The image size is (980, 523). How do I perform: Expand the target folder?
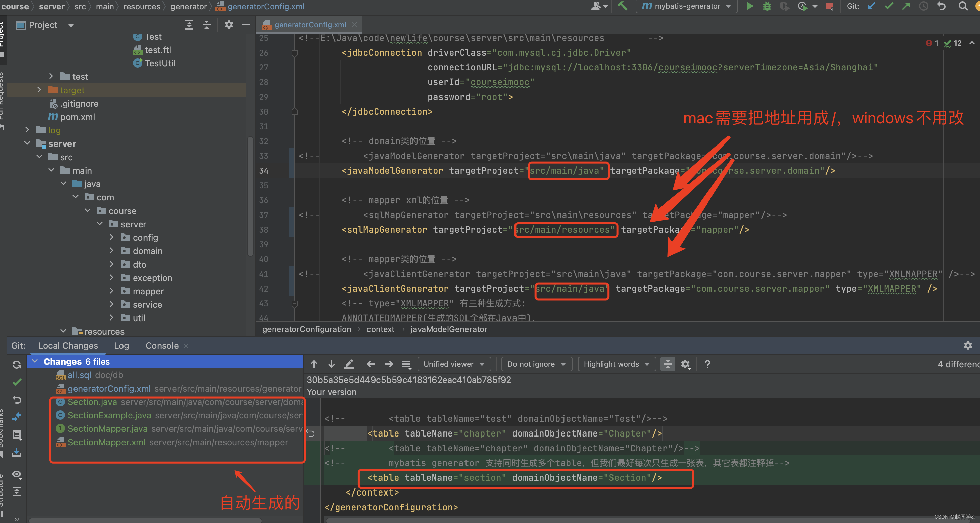[39, 90]
